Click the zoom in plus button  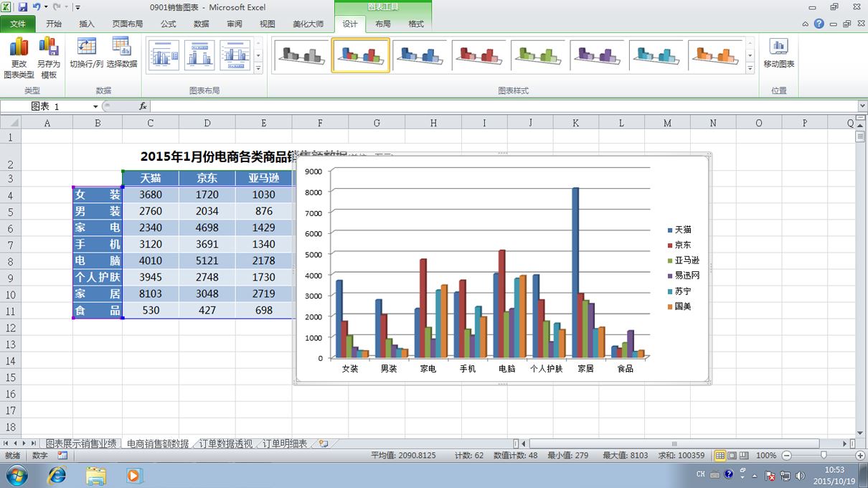click(861, 456)
